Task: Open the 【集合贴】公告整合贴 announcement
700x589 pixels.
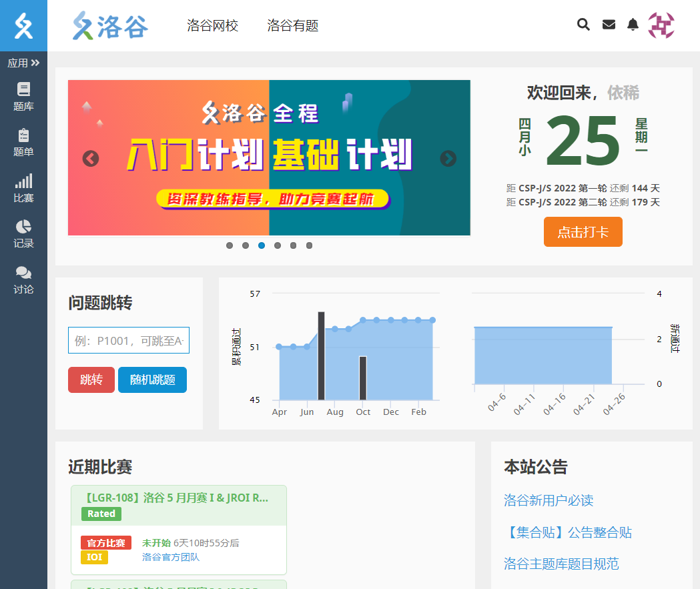Action: point(568,532)
